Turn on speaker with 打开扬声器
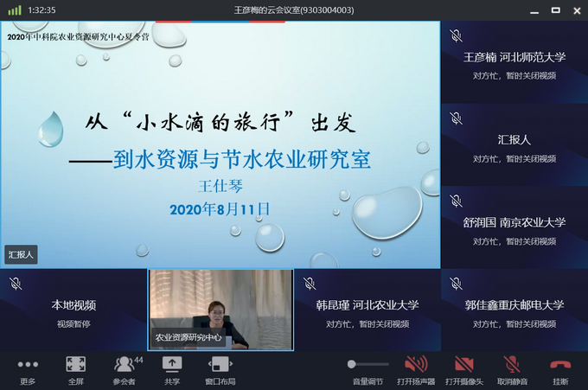Viewport: 588px width, 390px height. 416,365
